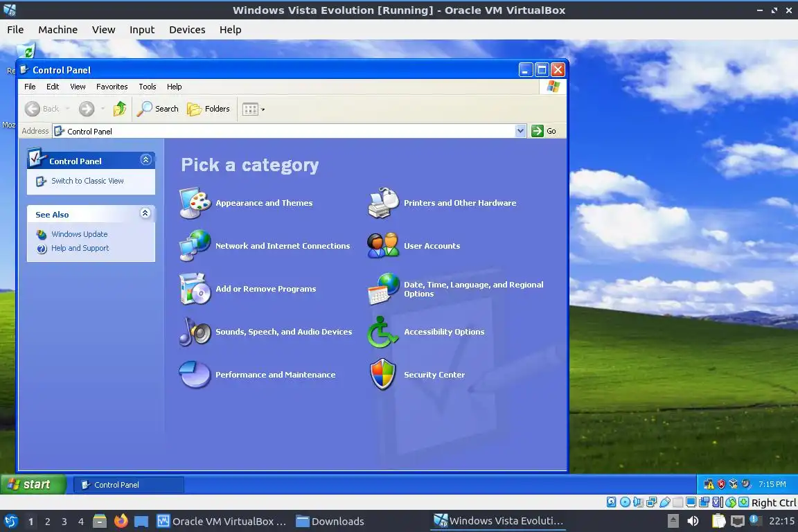Open Search in Control Panel toolbar
Screen dimensions: 798x532
point(158,109)
